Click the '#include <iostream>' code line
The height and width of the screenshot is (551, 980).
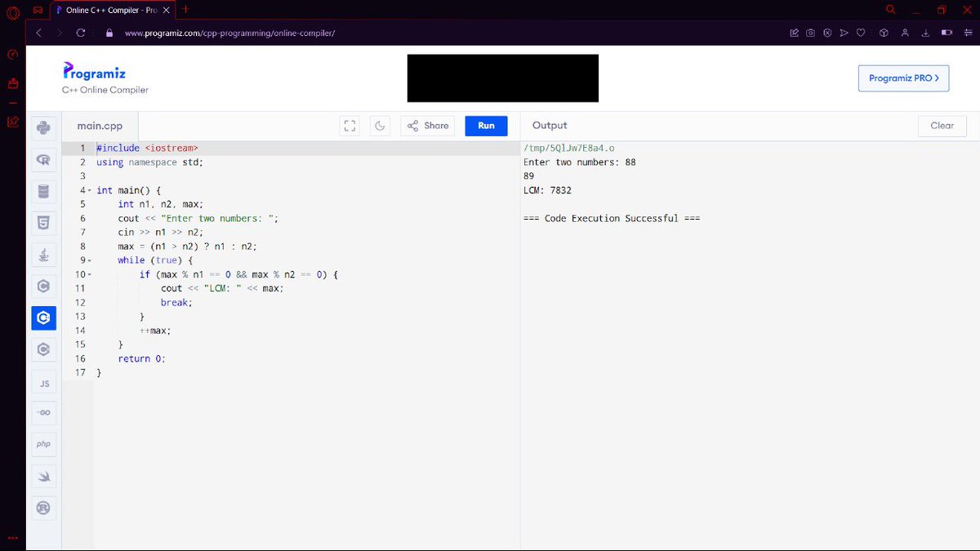pyautogui.click(x=147, y=149)
